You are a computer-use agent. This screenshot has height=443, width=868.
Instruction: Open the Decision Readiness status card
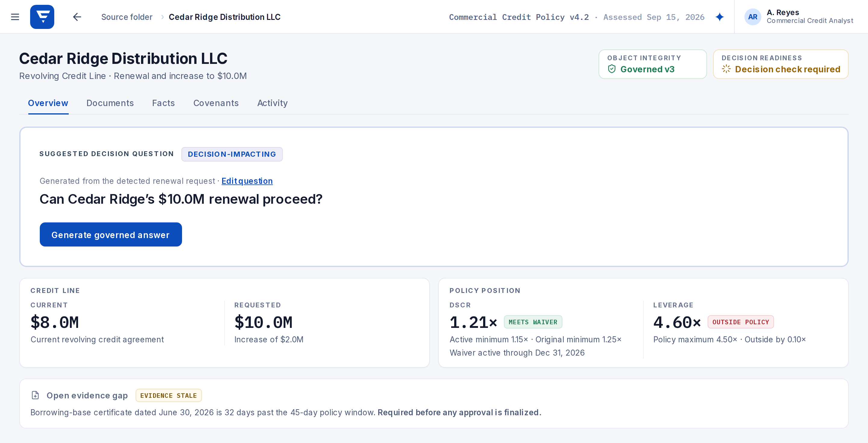pyautogui.click(x=780, y=64)
